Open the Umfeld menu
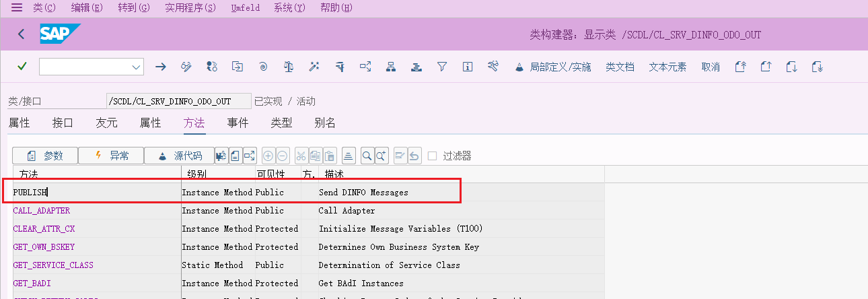The height and width of the screenshot is (299, 868). (245, 7)
